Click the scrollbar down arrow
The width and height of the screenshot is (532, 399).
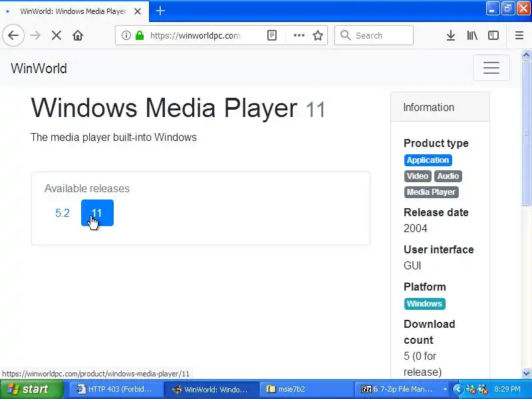tap(526, 373)
